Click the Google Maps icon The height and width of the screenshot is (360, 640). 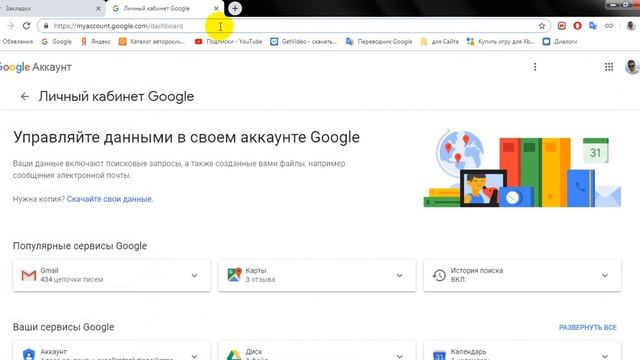[x=234, y=275]
